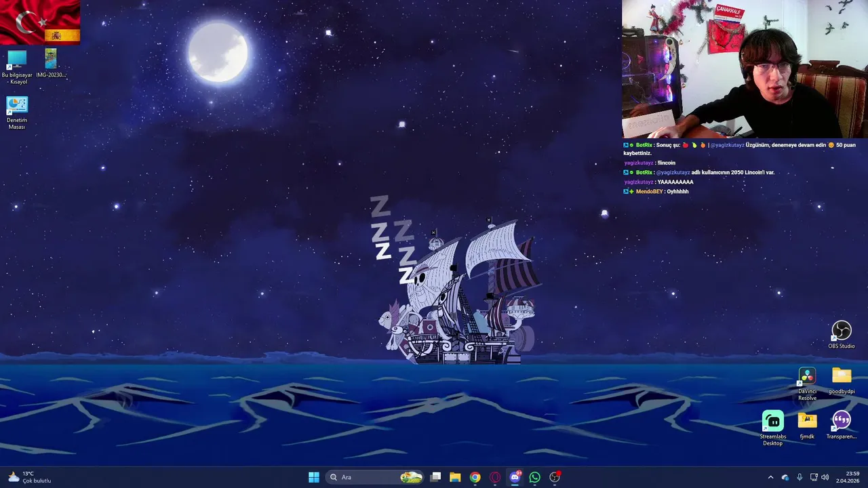Click the search highlight image in Ara box
The image size is (868, 488).
411,477
